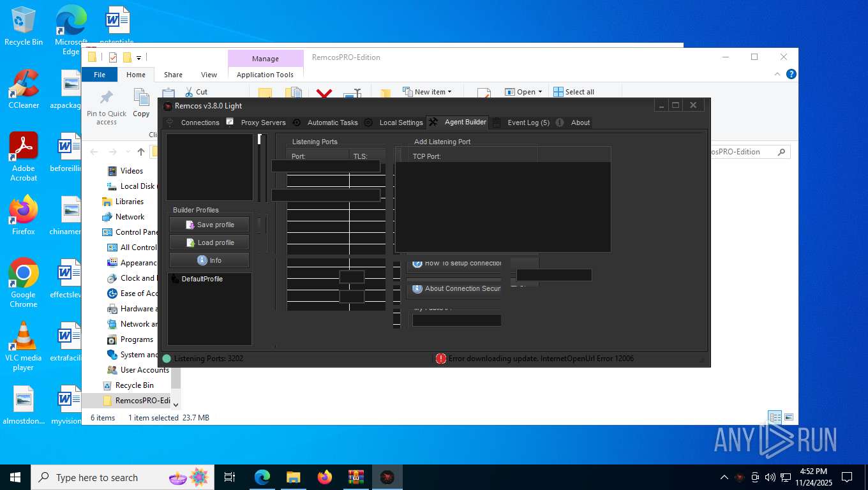Open the File menu in Explorer
868x490 pixels.
[100, 75]
